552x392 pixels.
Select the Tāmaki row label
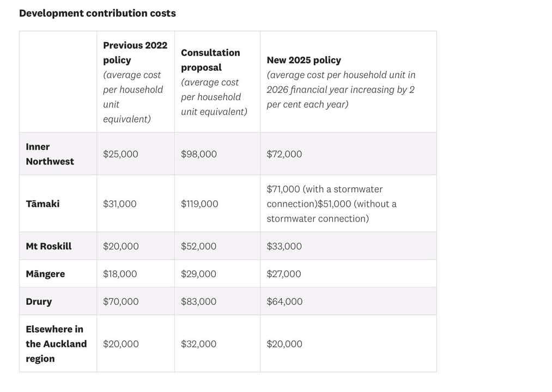[x=43, y=204]
